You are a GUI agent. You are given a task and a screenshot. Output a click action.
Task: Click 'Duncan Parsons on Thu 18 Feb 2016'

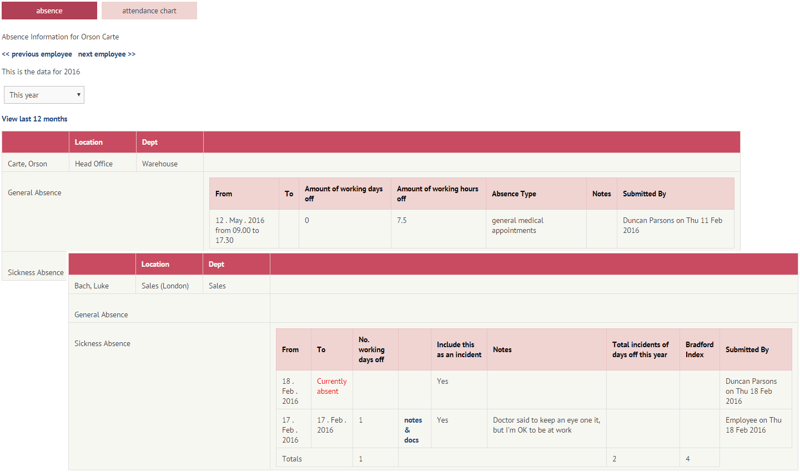[x=751, y=391]
